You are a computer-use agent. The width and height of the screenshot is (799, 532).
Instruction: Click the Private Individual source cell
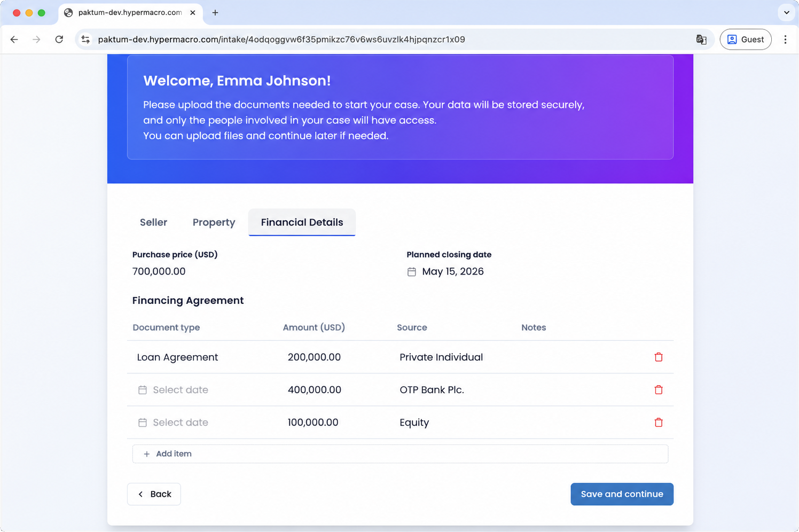(441, 357)
